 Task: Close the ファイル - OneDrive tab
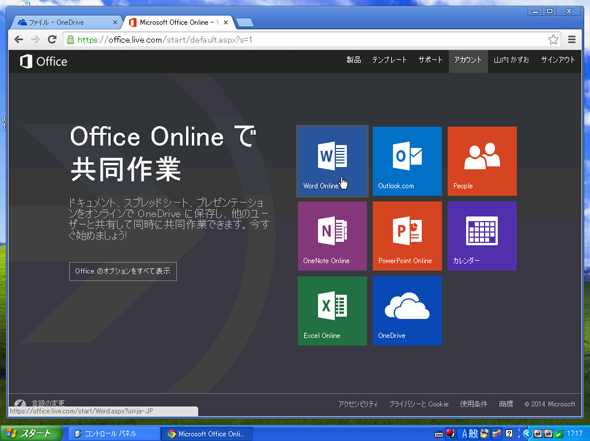pyautogui.click(x=115, y=23)
